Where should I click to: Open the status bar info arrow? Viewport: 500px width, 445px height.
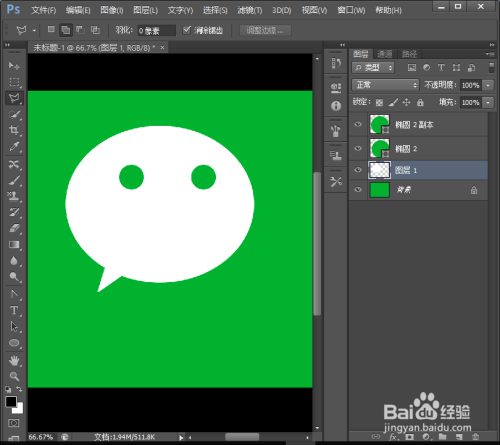(181, 437)
